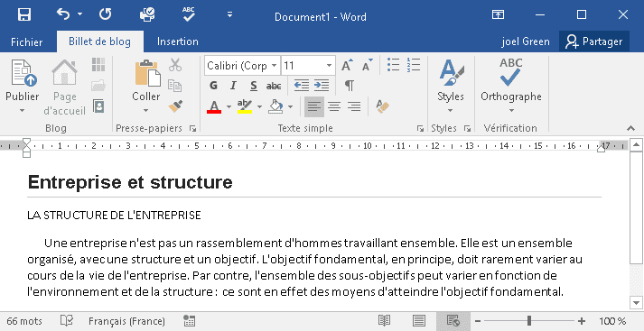
Task: Click the Orthographe spelling button
Action: 511,87
